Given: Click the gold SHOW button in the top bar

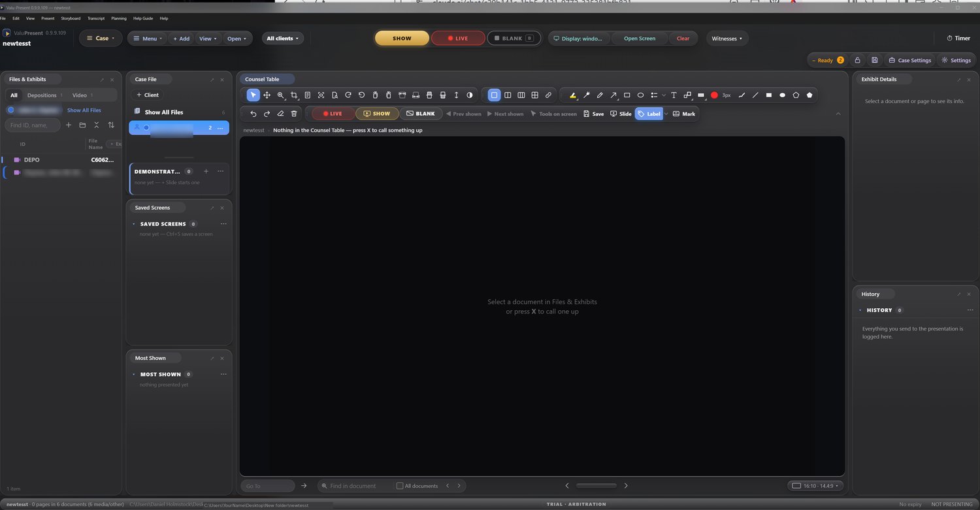Looking at the screenshot, I should click(402, 39).
